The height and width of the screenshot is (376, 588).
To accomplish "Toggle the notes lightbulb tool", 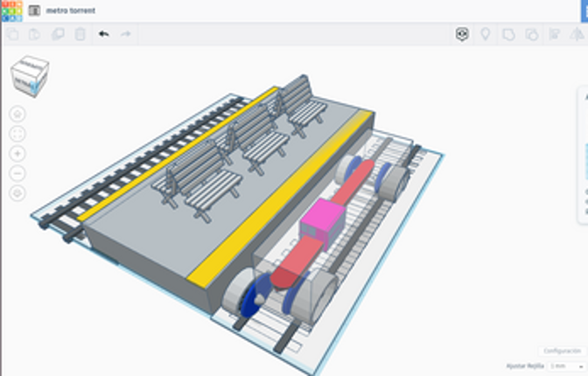I will click(x=485, y=34).
